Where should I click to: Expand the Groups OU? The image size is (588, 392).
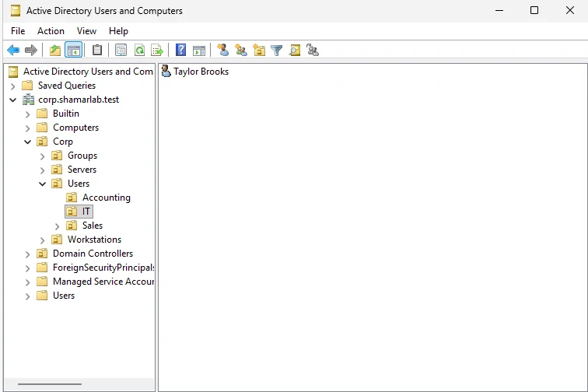(42, 156)
